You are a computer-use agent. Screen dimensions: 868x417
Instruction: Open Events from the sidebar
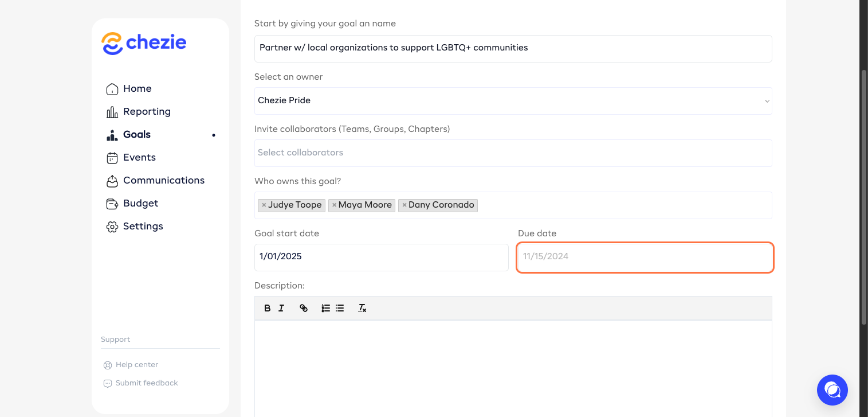(x=139, y=158)
